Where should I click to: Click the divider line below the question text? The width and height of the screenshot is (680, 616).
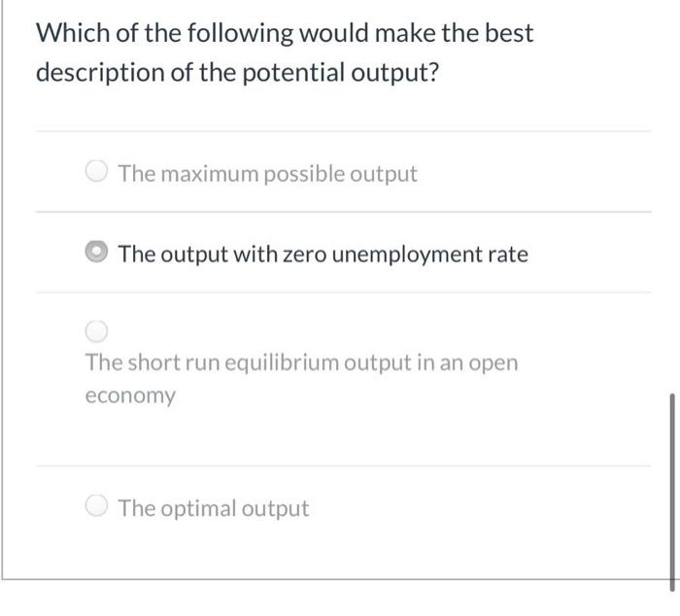[342, 131]
